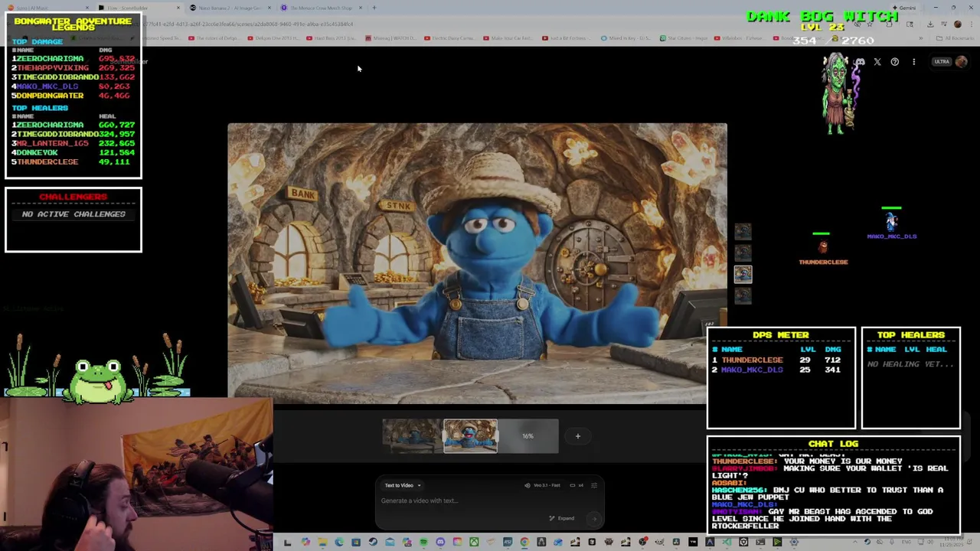The image size is (980, 551).
Task: Open the Flow account avatar beside ULTRA
Action: [x=961, y=62]
